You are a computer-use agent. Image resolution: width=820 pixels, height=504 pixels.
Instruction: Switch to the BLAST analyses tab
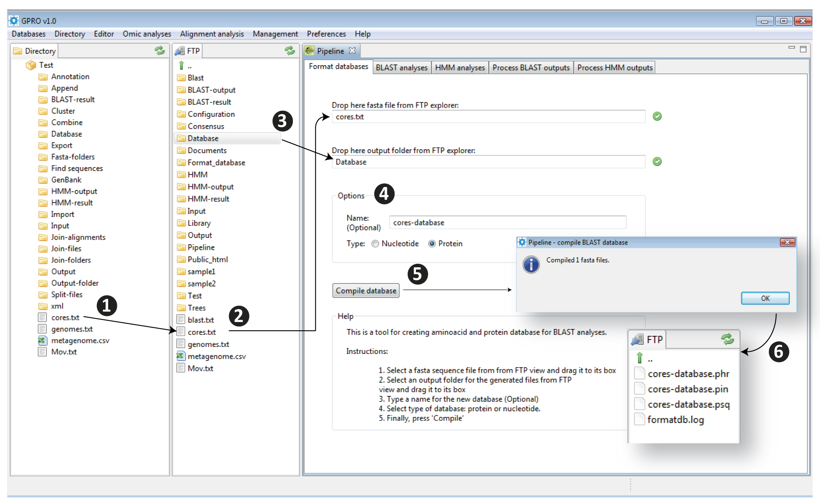401,67
